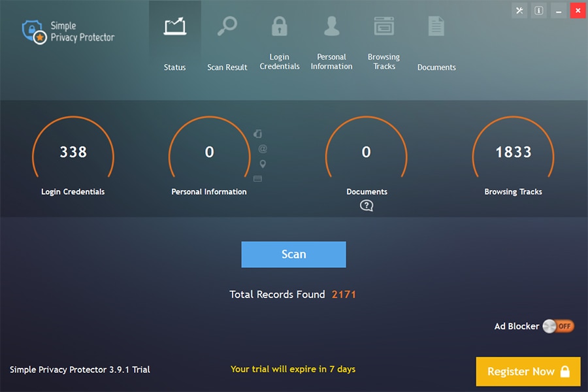The image size is (588, 392).
Task: Click the Documents help question bubble
Action: pyautogui.click(x=367, y=206)
